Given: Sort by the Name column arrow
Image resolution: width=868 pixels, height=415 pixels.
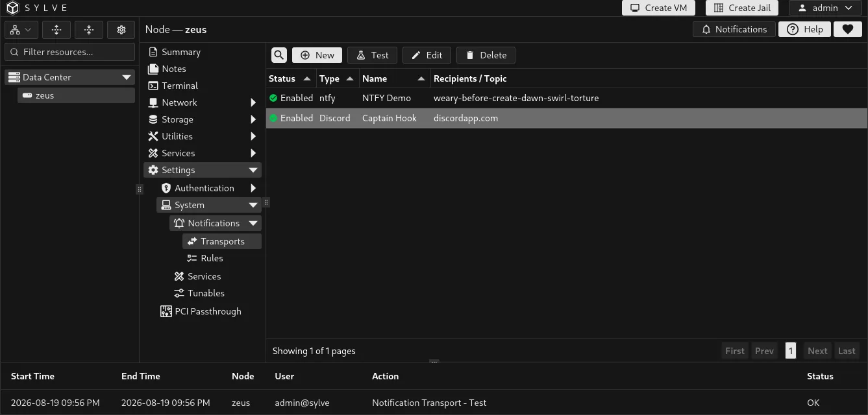Looking at the screenshot, I should click(x=421, y=78).
